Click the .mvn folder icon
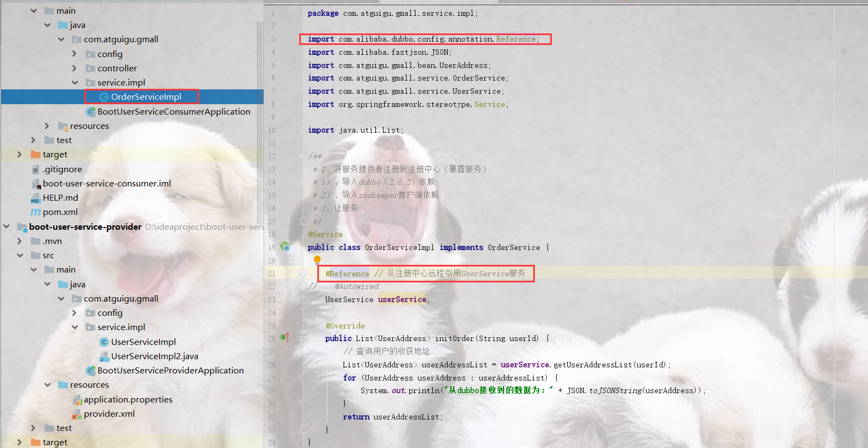This screenshot has width=868, height=448. click(x=36, y=241)
